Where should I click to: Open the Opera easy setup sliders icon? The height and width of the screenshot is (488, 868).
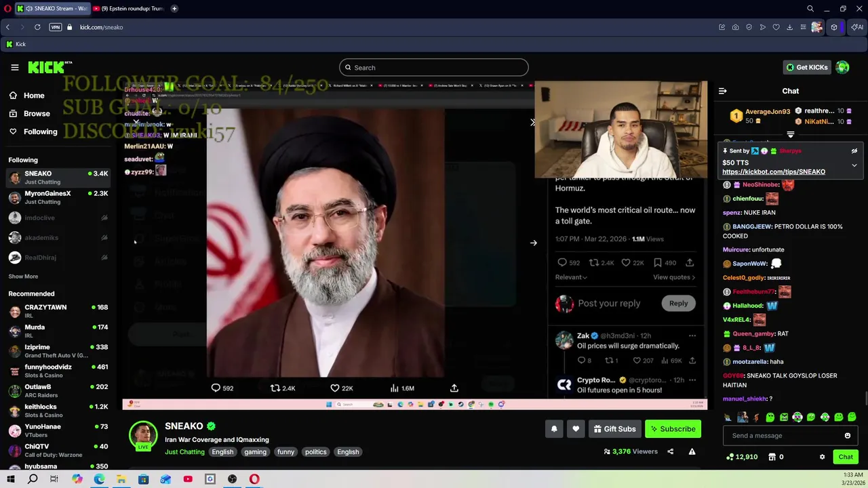(x=803, y=27)
